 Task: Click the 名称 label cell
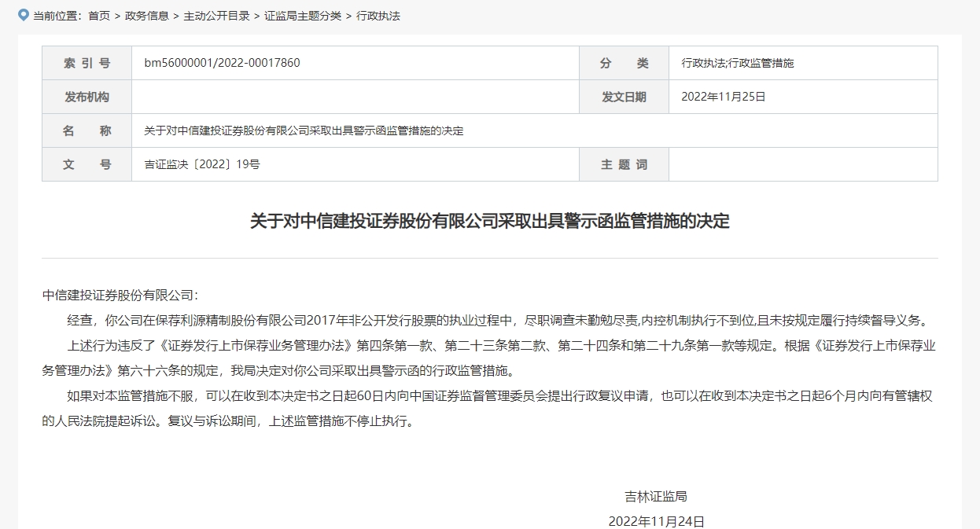(x=87, y=130)
